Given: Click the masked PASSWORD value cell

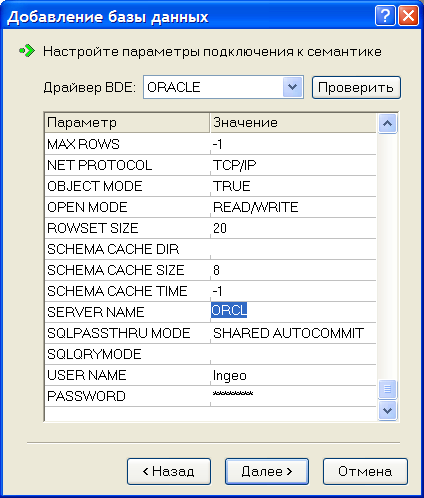Looking at the screenshot, I should [293, 396].
